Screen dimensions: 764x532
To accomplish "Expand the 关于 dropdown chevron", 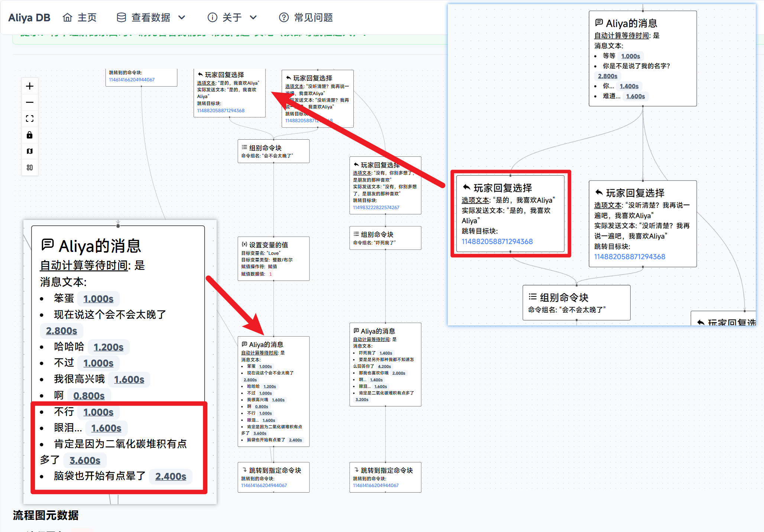I will (x=253, y=17).
